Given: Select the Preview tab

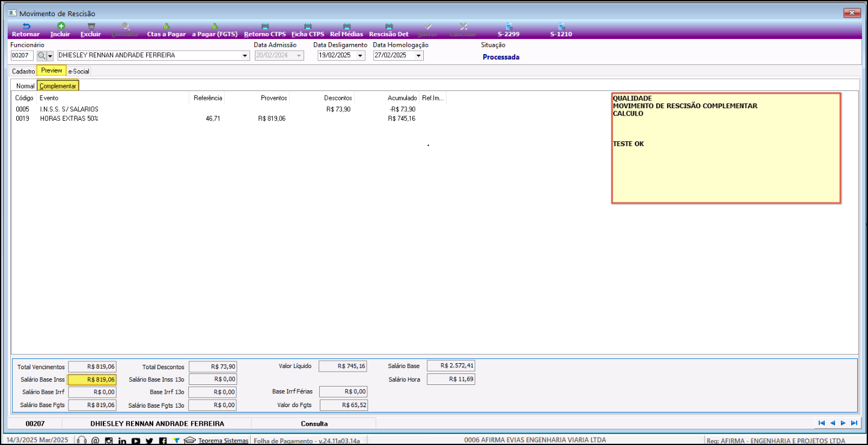Looking at the screenshot, I should pyautogui.click(x=52, y=70).
